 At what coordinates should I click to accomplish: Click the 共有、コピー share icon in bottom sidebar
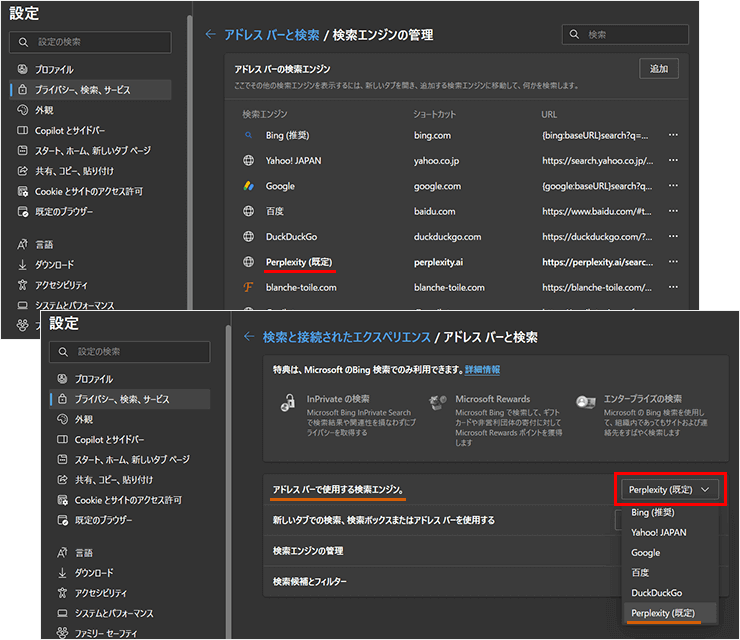click(62, 480)
